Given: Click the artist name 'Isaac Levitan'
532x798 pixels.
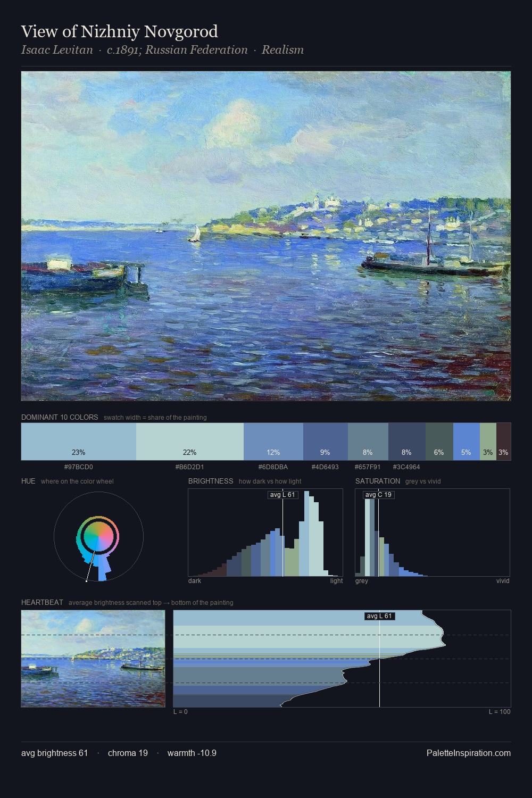Looking at the screenshot, I should click(57, 49).
